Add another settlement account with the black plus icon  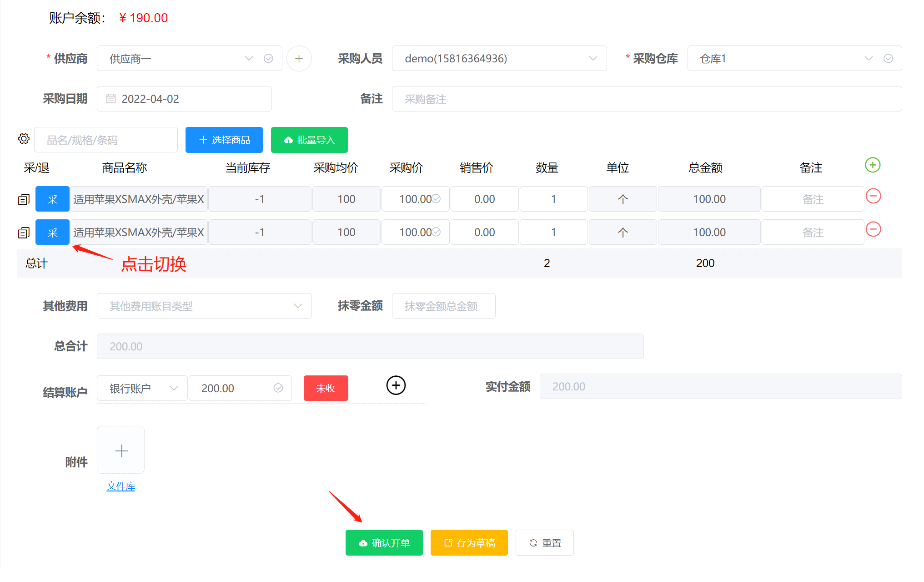(396, 385)
